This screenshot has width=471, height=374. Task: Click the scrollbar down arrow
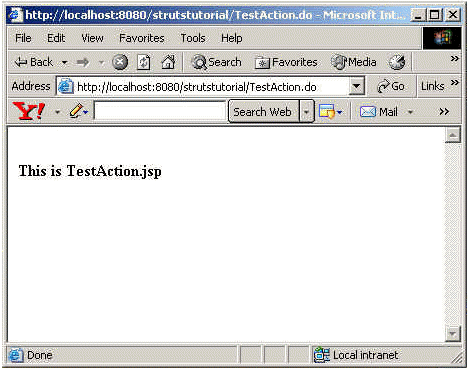[453, 333]
